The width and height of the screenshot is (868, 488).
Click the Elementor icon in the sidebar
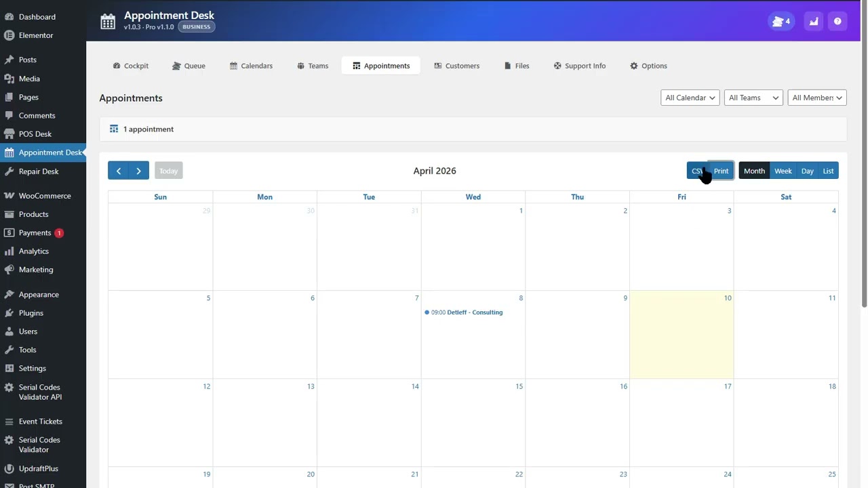[x=9, y=35]
